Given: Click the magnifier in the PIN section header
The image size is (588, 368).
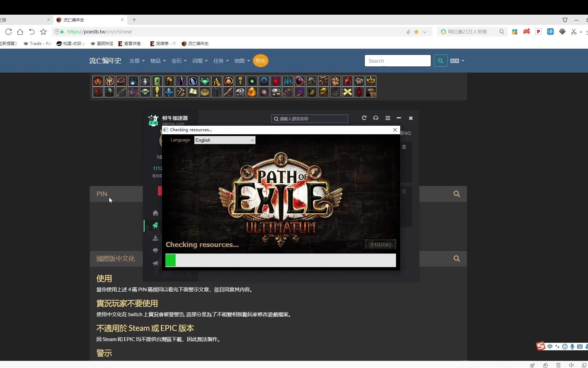Looking at the screenshot, I should [x=457, y=194].
